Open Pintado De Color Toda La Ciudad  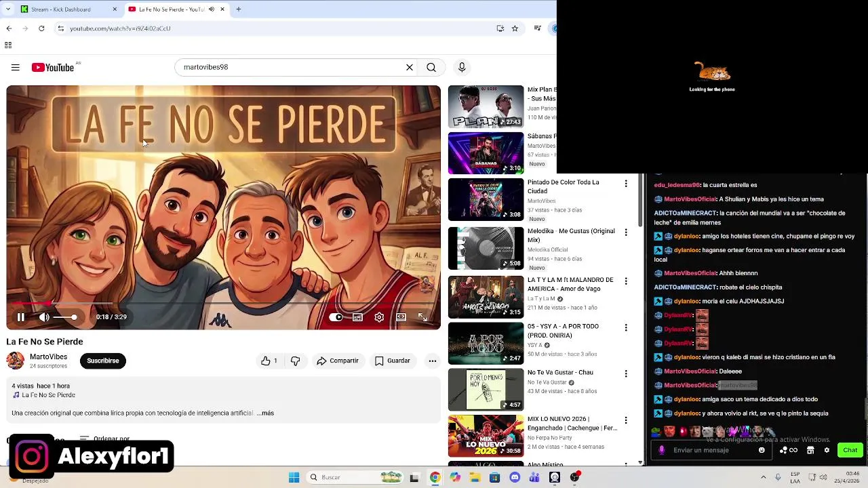[563, 186]
